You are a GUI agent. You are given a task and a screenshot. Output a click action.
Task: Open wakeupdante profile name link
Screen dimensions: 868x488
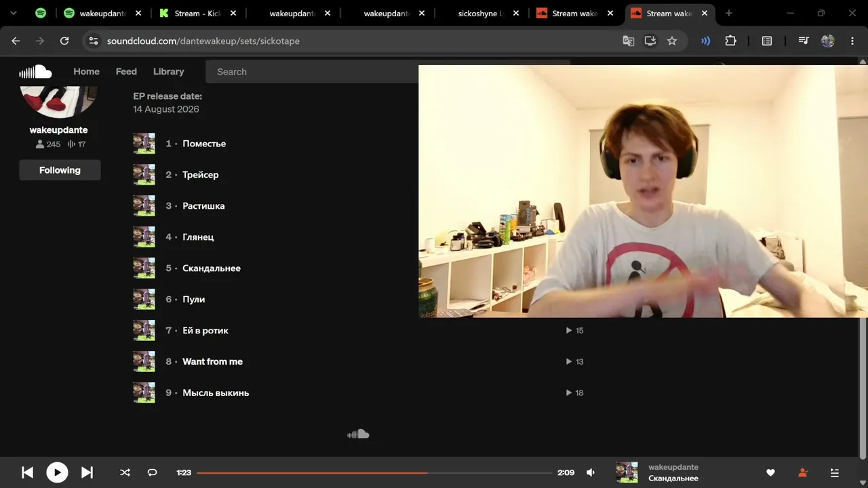click(x=58, y=129)
